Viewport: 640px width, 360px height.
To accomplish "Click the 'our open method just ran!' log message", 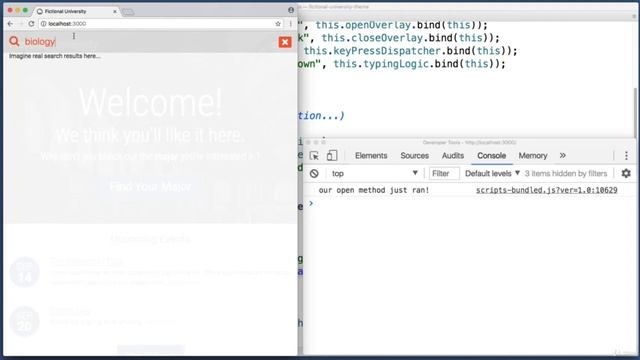I will pos(374,190).
